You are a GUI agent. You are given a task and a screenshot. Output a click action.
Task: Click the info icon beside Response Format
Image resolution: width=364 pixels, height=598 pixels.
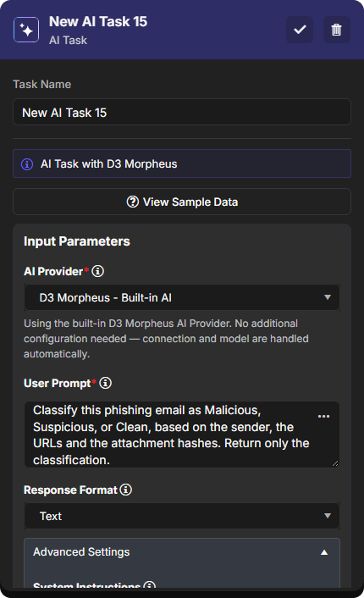126,490
